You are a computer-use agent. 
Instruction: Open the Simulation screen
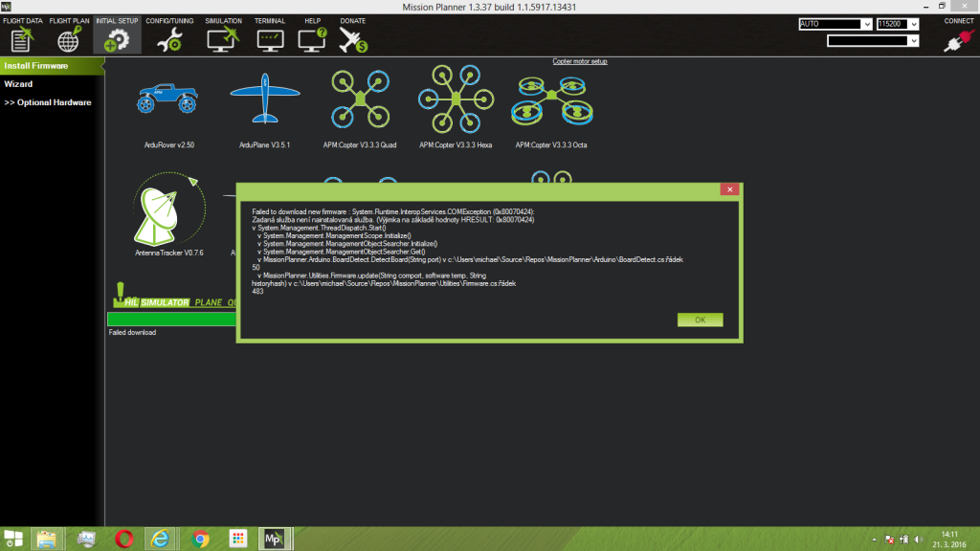click(223, 34)
